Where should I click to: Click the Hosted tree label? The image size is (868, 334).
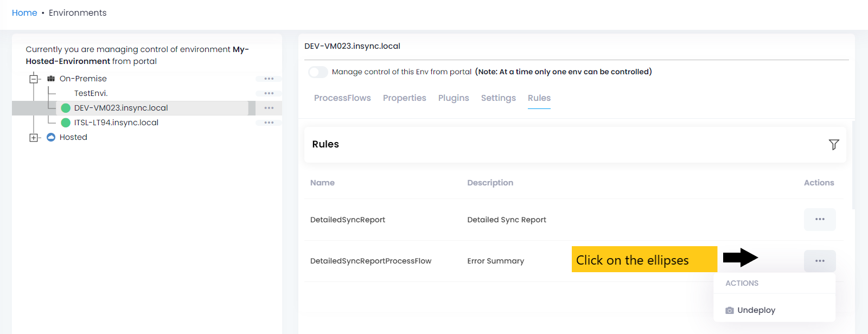[x=73, y=137]
